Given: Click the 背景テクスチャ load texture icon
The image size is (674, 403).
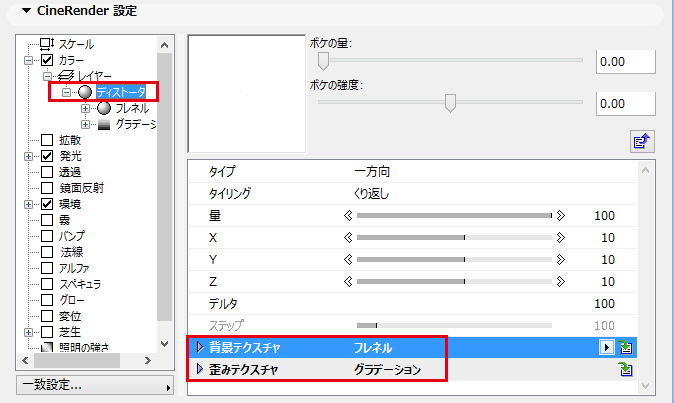Looking at the screenshot, I should [x=625, y=347].
